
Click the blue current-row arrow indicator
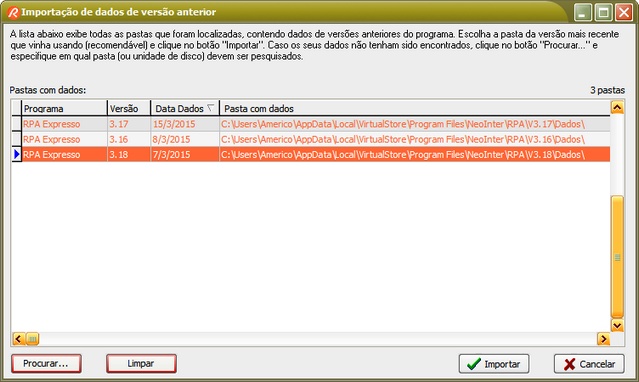click(17, 155)
